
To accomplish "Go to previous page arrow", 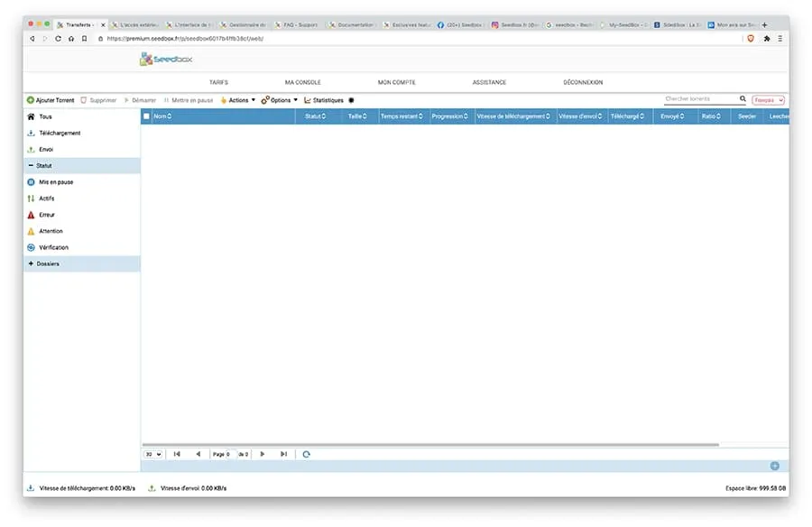I will [x=198, y=454].
